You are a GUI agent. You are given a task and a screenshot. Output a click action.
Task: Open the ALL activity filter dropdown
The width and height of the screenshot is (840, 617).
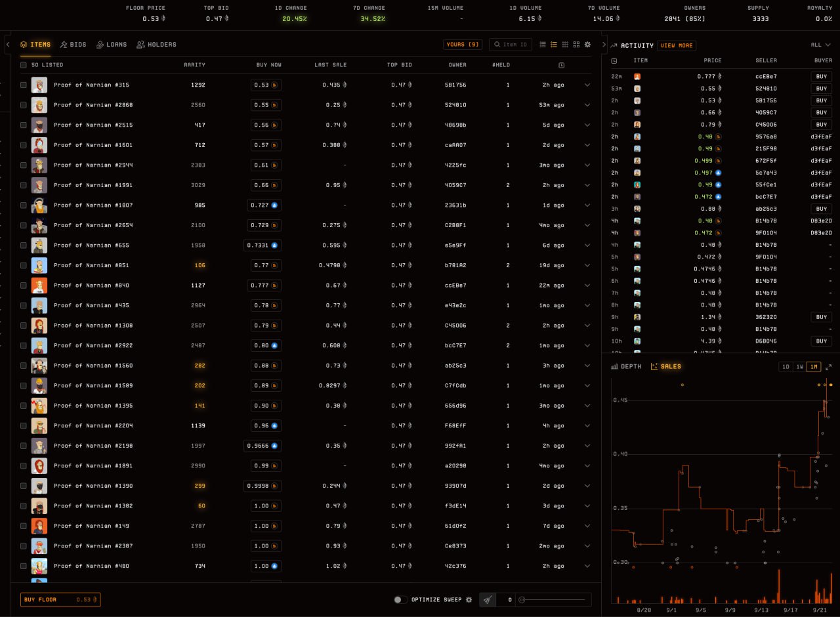coord(820,45)
